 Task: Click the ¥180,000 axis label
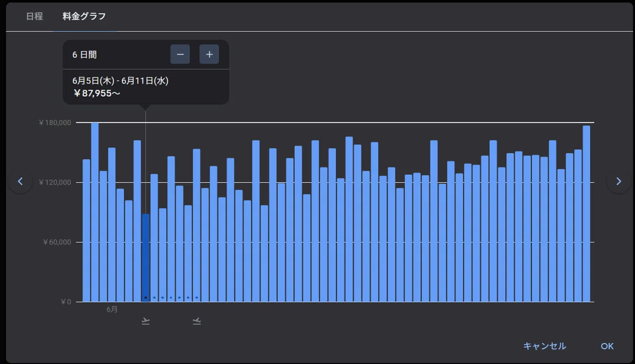(55, 123)
